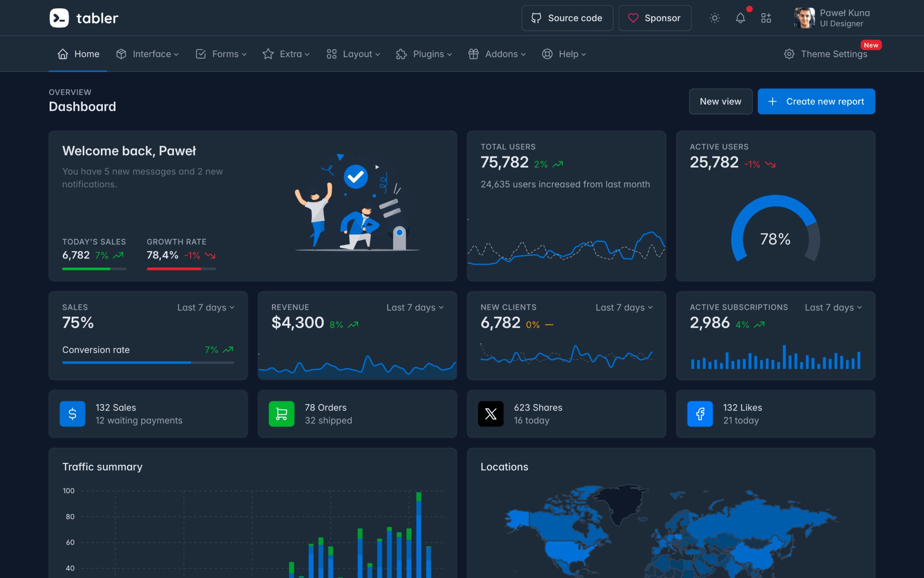Open the Source code link
Screen dimensions: 924x578
pos(567,18)
